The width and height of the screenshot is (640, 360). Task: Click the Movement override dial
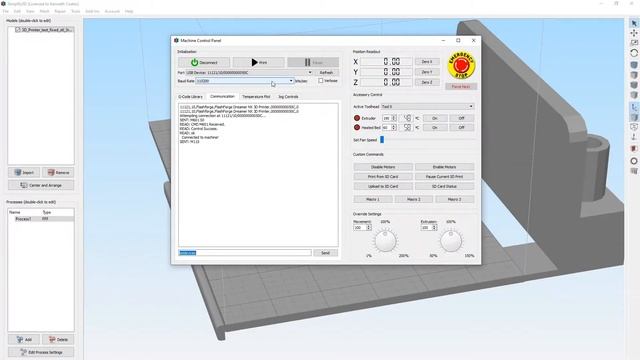[385, 241]
